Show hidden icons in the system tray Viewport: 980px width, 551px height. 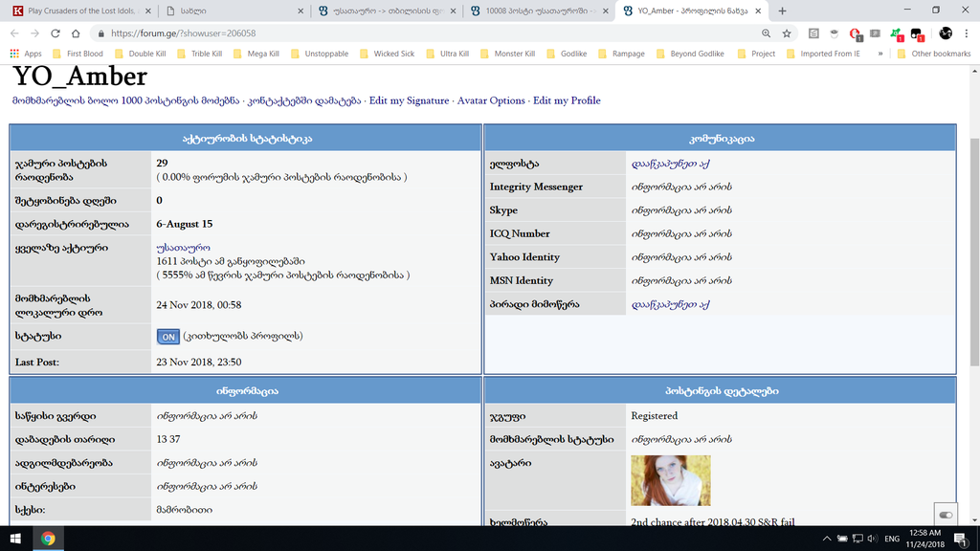point(827,539)
